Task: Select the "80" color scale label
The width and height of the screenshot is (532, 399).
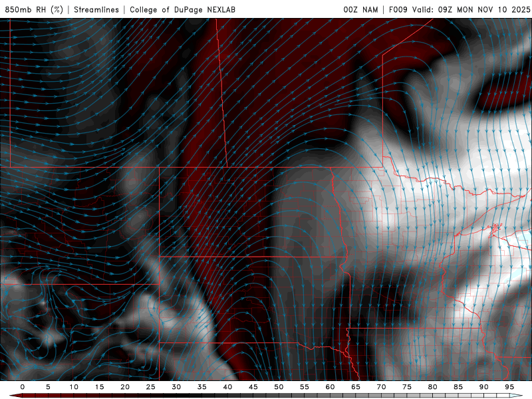Action: pos(433,387)
